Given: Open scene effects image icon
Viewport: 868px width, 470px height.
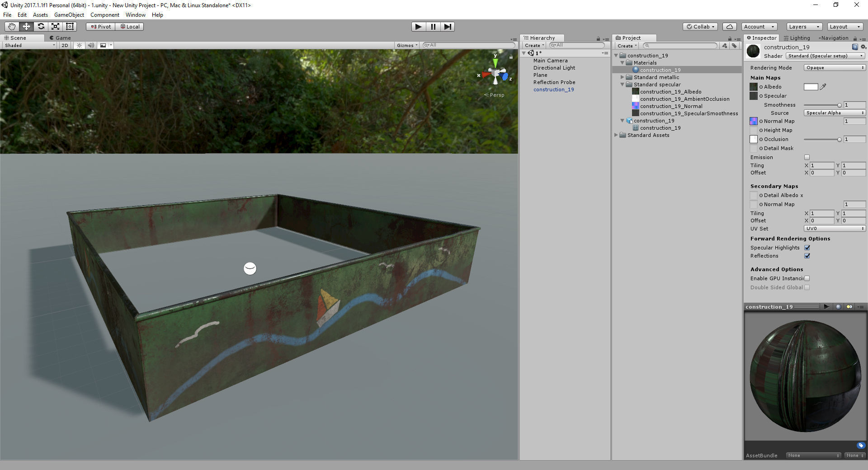Looking at the screenshot, I should 103,45.
